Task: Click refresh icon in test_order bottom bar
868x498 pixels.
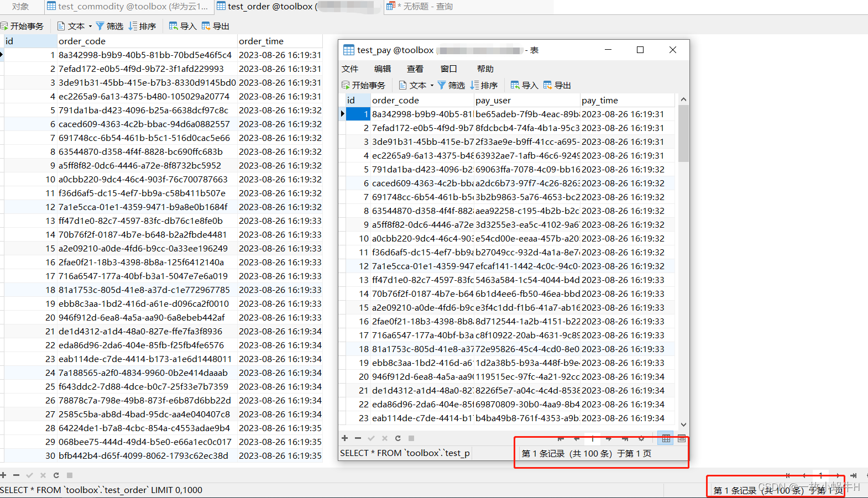Action: 56,475
